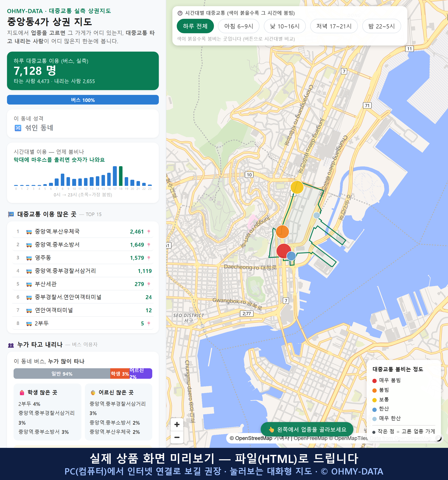The width and height of the screenshot is (448, 480).
Task: Locate 중앙역.부산우체국 using its pin icon
Action: [x=149, y=232]
